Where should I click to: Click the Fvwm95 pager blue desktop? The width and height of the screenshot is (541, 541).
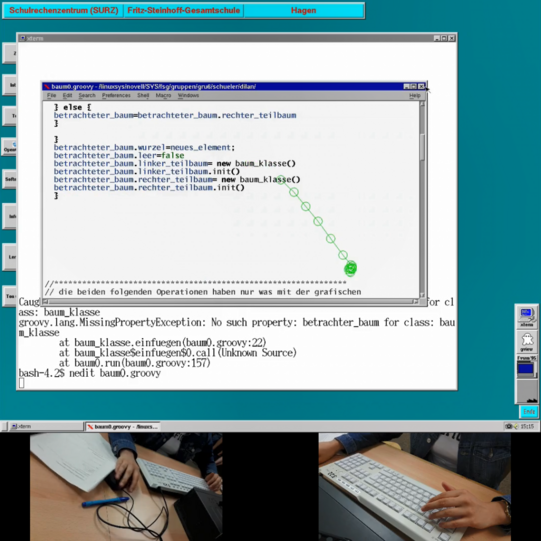[525, 368]
